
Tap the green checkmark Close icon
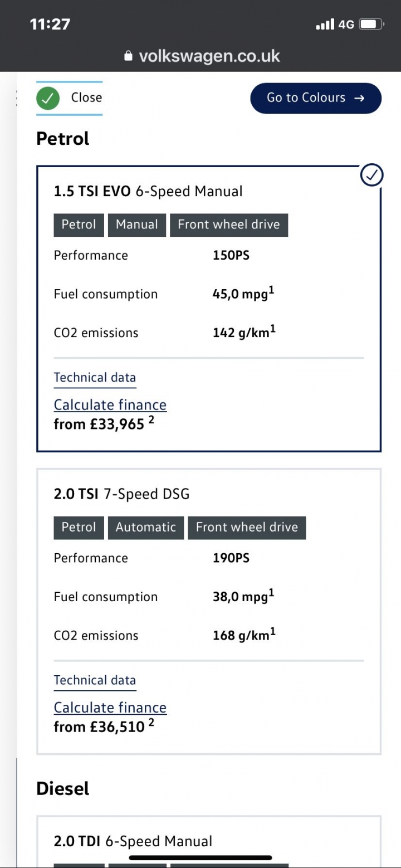coord(48,99)
